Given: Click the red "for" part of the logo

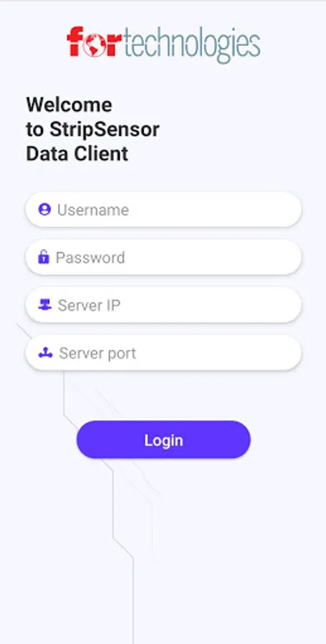Looking at the screenshot, I should [x=94, y=42].
